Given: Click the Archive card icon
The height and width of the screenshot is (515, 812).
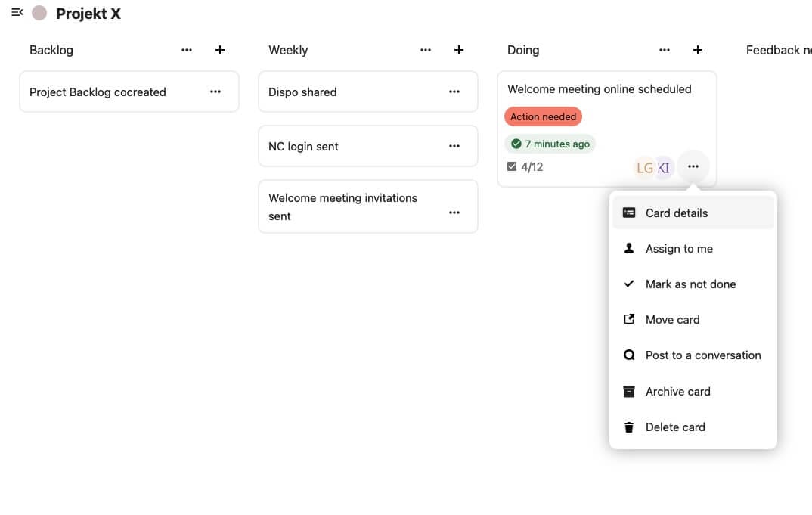Looking at the screenshot, I should click(x=629, y=391).
